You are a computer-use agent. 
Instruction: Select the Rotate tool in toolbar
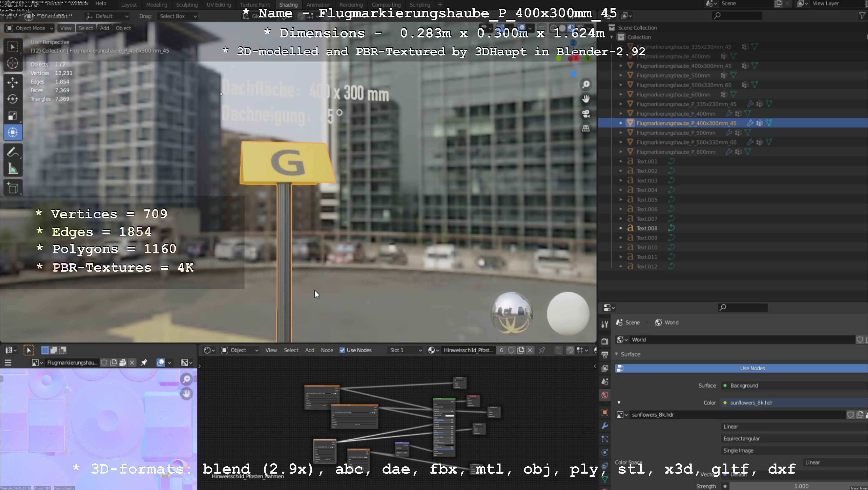[x=13, y=99]
